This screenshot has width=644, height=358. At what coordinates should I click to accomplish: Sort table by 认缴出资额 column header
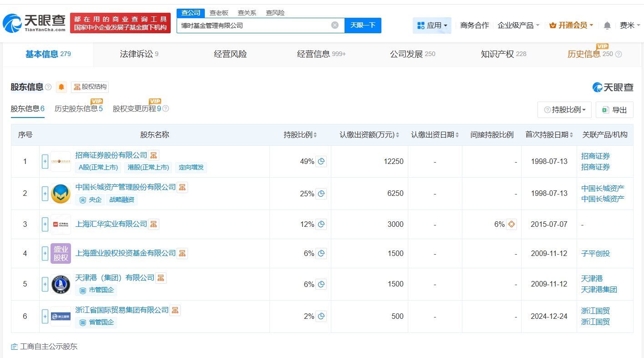pos(369,135)
